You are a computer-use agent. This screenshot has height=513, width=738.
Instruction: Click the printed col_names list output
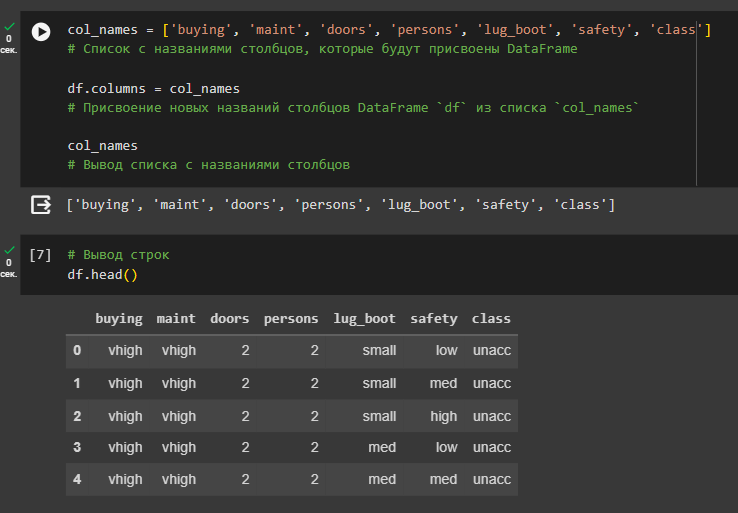tap(340, 205)
